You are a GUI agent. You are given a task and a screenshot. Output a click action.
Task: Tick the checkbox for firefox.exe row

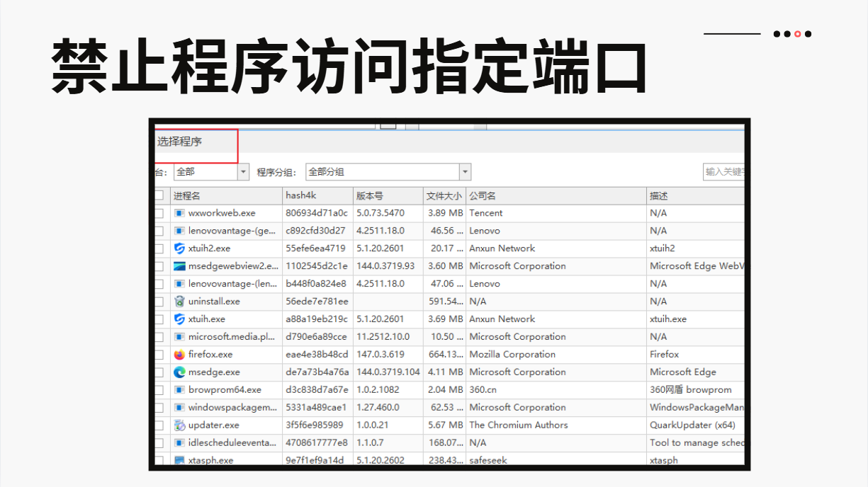coord(159,355)
